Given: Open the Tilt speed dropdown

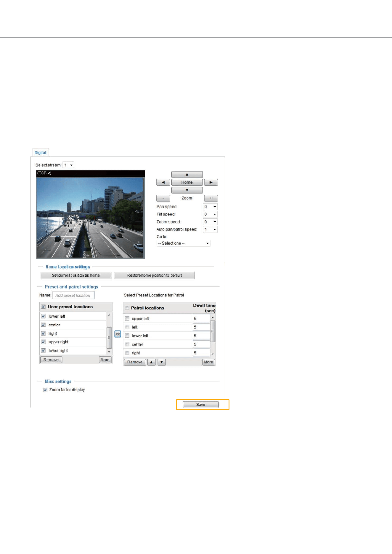Looking at the screenshot, I should (210, 214).
